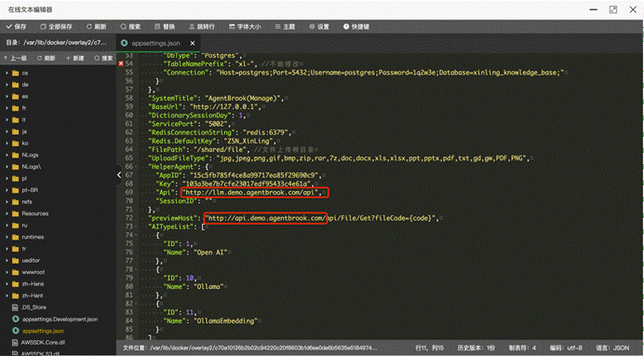Click the 文件位置 file path in status bar
Viewport: 644px width, 356px height.
250,348
